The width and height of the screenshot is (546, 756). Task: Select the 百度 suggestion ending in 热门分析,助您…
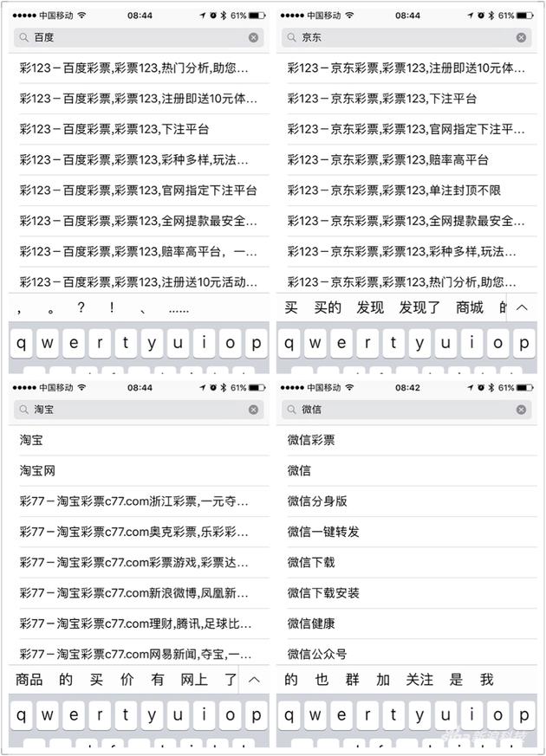139,68
